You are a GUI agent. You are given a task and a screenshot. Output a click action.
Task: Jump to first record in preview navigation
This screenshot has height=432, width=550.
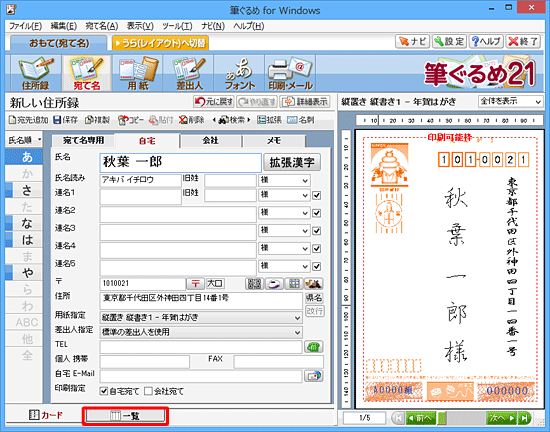[398, 418]
